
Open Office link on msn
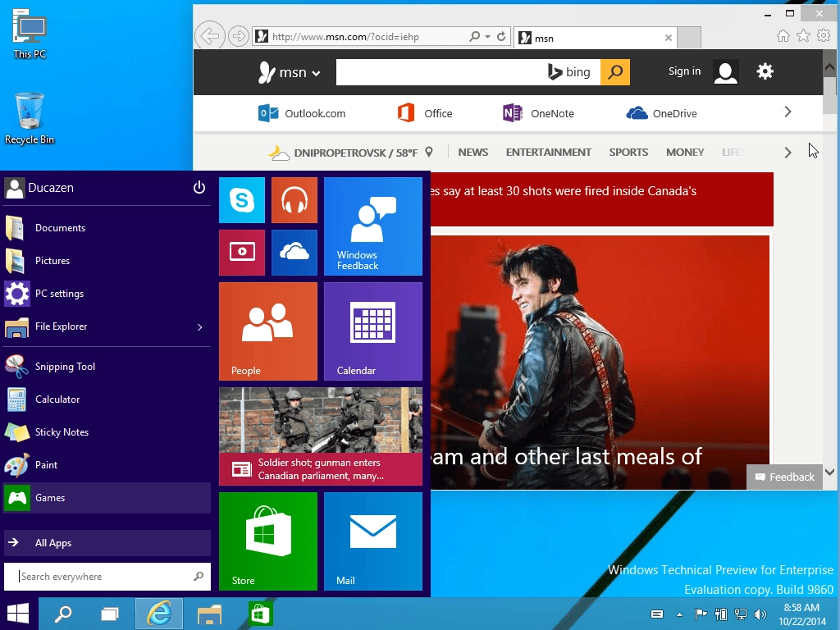(424, 113)
